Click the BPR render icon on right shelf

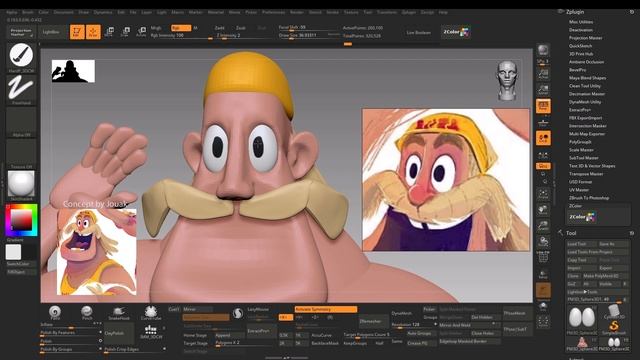coord(543,51)
